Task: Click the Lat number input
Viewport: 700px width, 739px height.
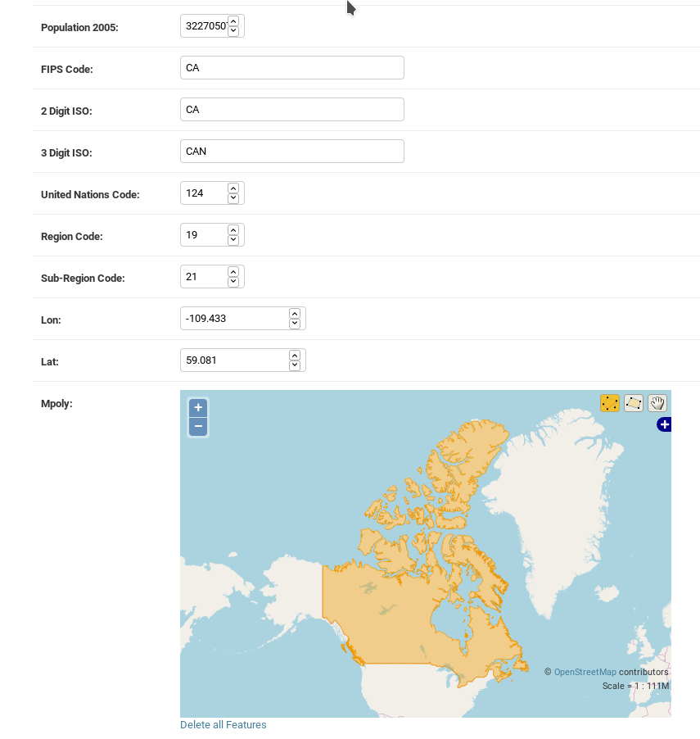Action: point(233,360)
